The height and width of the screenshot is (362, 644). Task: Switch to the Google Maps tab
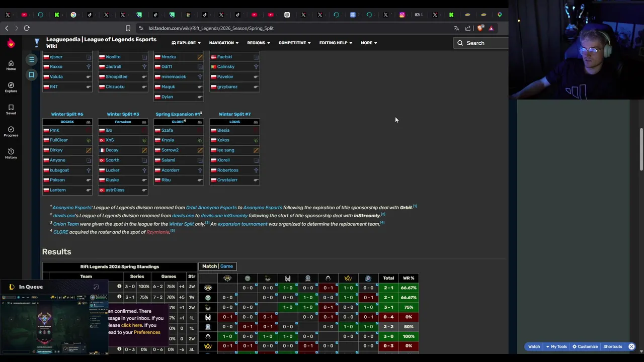tap(500, 15)
